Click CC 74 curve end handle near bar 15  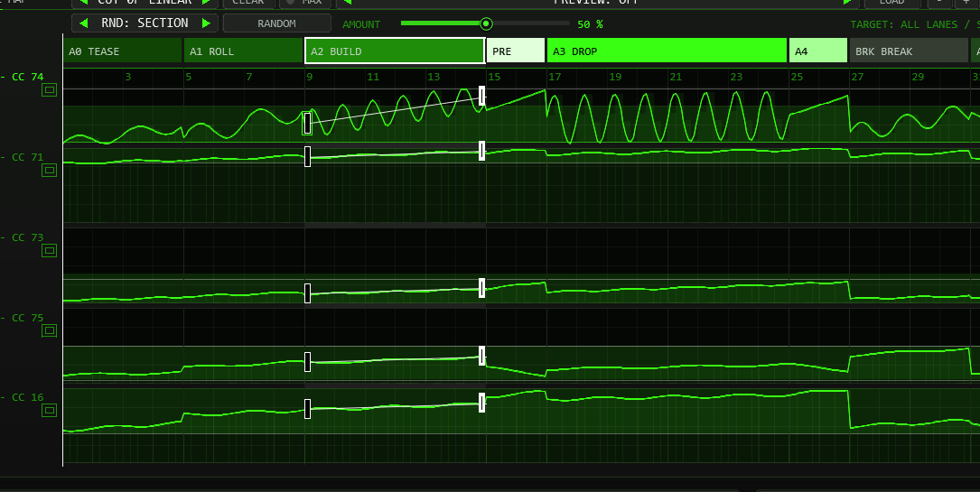(x=482, y=96)
